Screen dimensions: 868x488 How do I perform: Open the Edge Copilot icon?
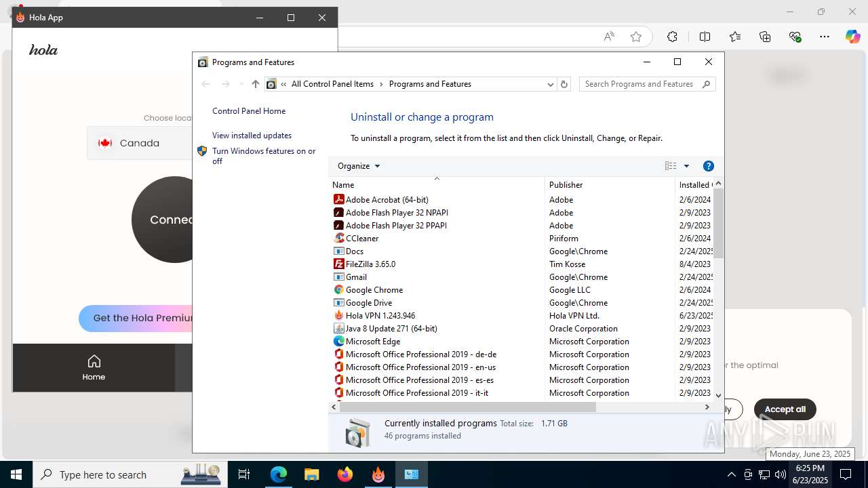tap(852, 37)
